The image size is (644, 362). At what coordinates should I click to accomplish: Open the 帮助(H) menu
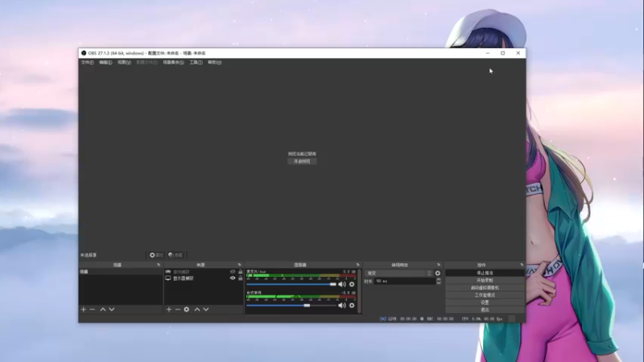click(x=214, y=63)
